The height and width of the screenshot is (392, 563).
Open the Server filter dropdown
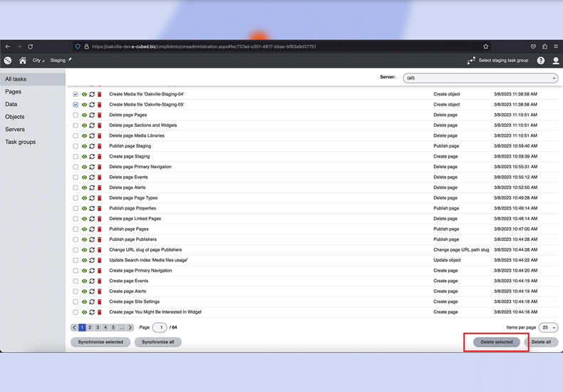(480, 78)
